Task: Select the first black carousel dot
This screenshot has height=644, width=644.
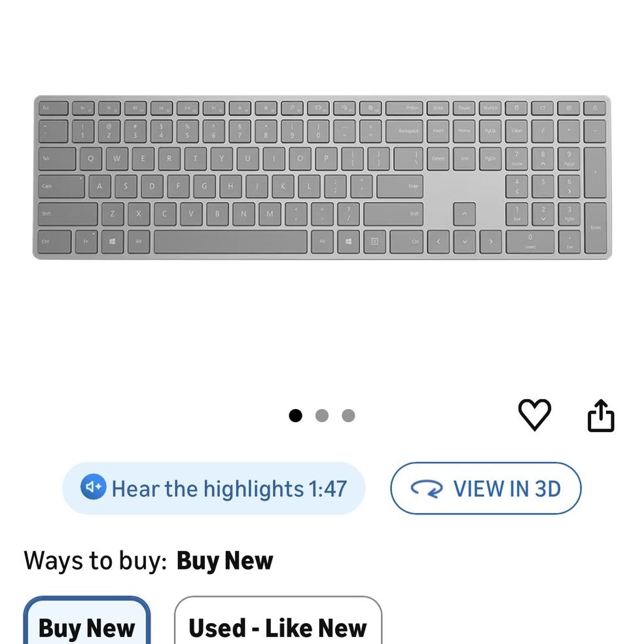Action: pyautogui.click(x=296, y=416)
